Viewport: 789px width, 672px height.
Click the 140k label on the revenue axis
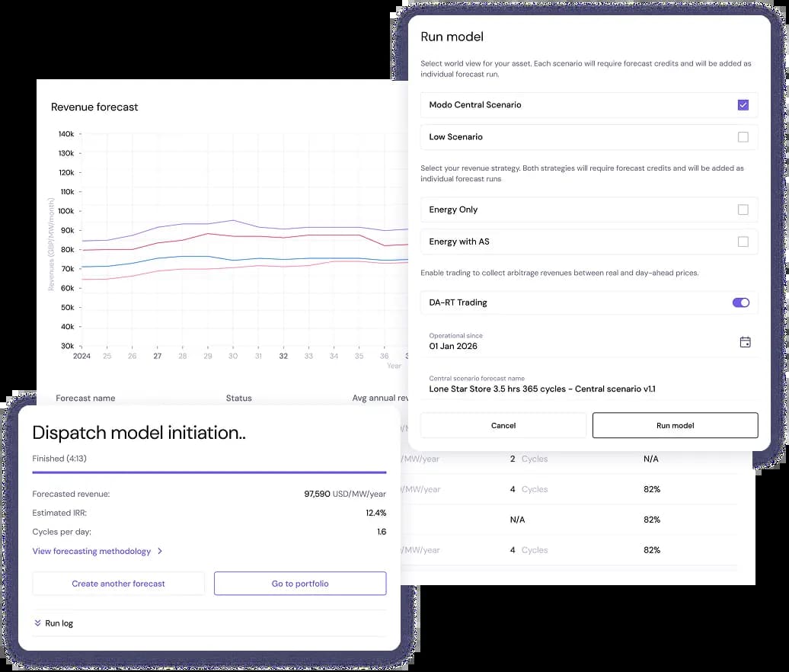point(66,134)
